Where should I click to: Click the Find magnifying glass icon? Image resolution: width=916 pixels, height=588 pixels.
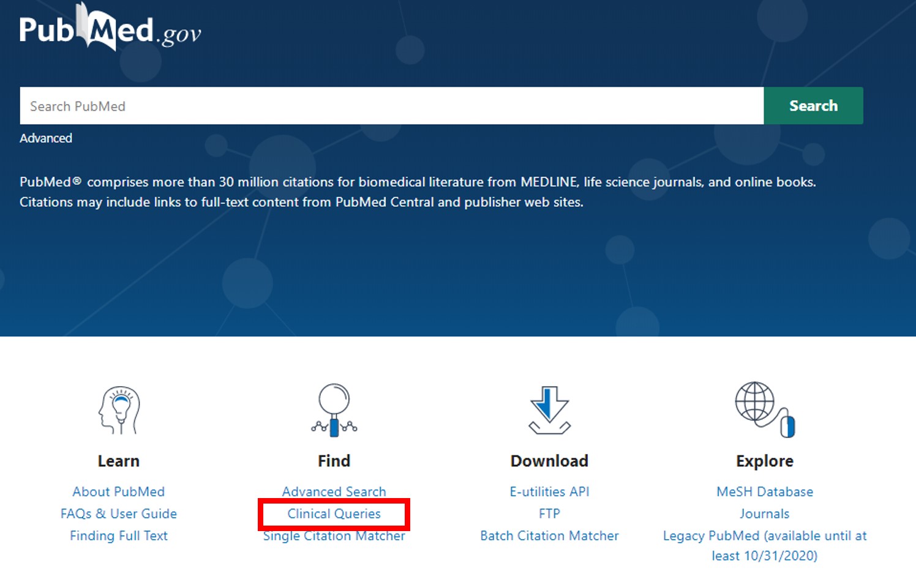[334, 410]
